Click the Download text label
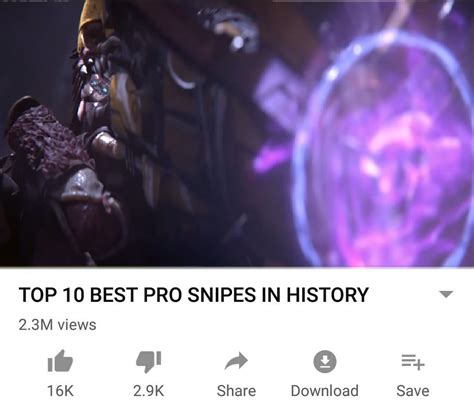The width and height of the screenshot is (474, 414). click(325, 391)
